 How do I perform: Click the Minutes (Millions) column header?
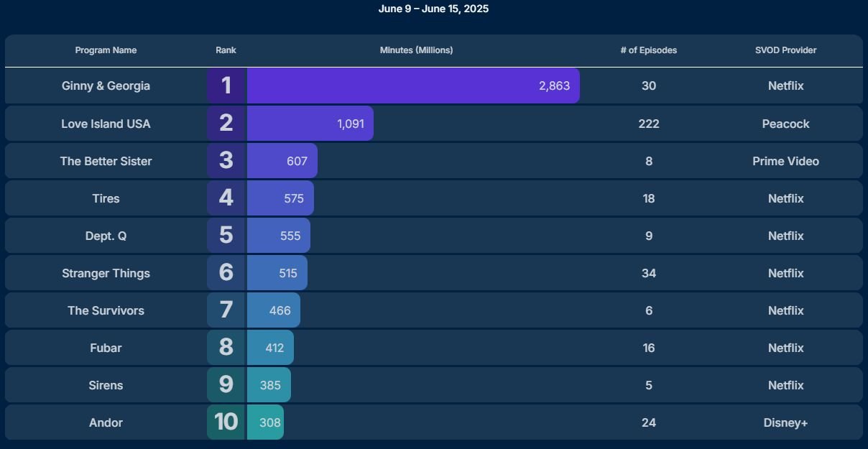[x=417, y=50]
